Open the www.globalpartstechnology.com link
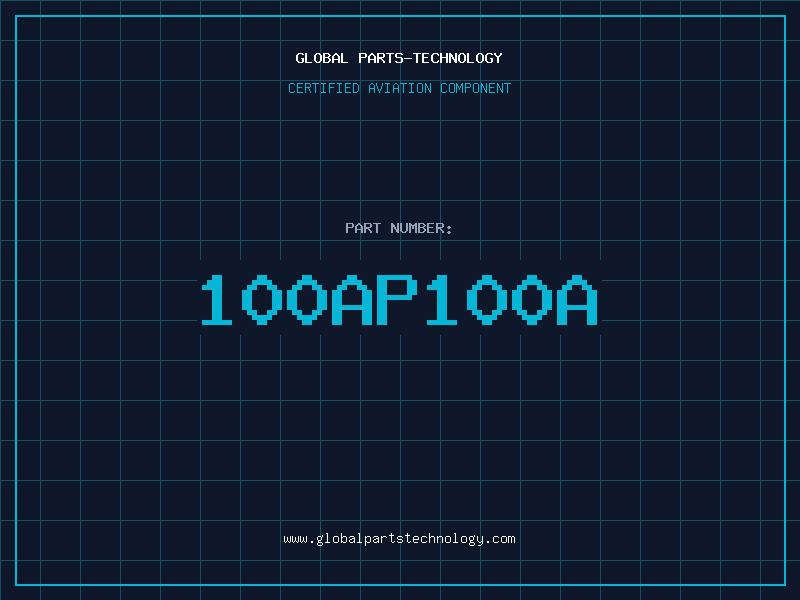This screenshot has height=600, width=800. (399, 539)
